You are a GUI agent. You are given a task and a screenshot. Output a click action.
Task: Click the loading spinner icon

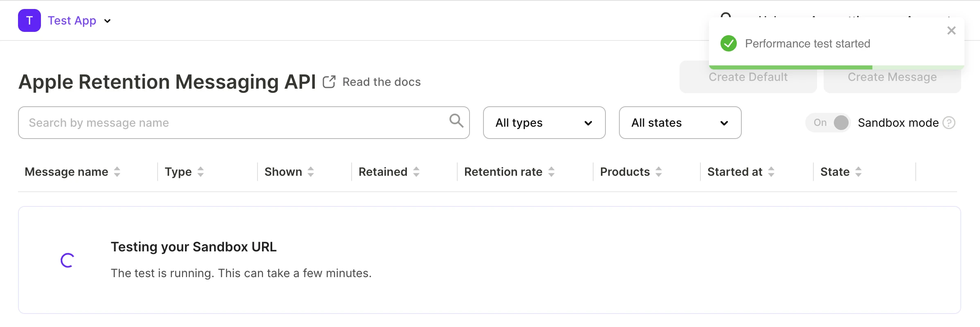[68, 260]
